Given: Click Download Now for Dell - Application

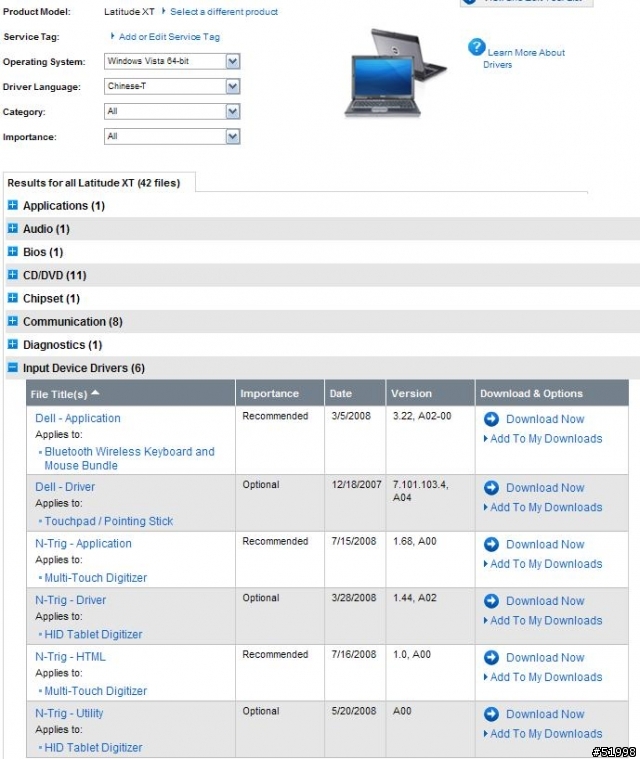Looking at the screenshot, I should pyautogui.click(x=545, y=419).
